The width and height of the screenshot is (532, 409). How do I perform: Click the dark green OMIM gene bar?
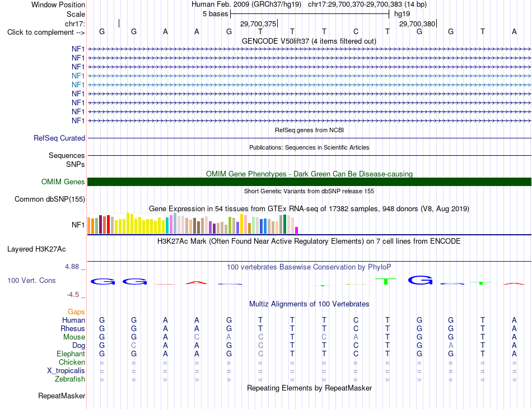click(x=309, y=182)
